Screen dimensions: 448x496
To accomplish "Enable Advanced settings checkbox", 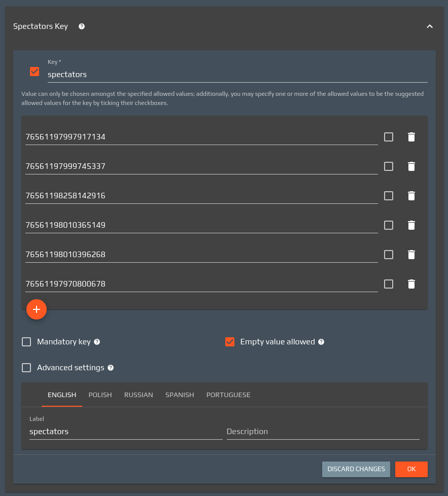I will [x=26, y=368].
